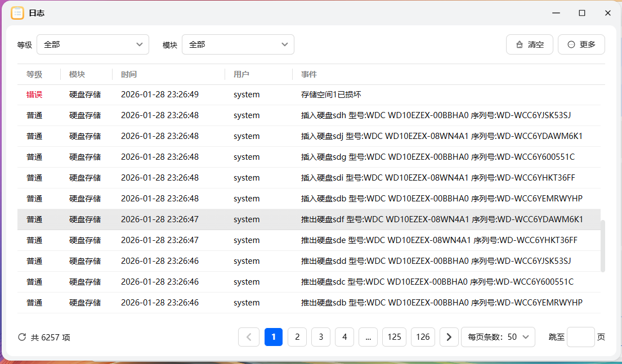Open the 每页条数 per-page count dropdown
622x364 pixels.
498,336
